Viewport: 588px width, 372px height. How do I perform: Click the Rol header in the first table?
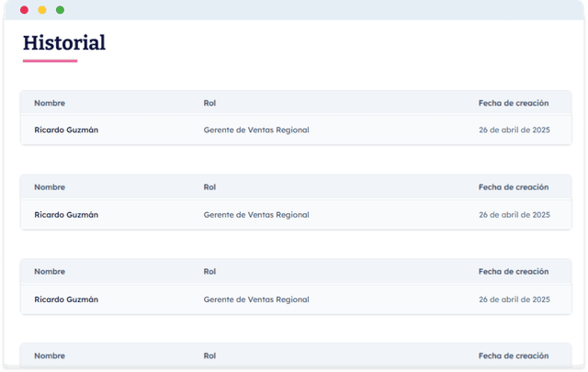pyautogui.click(x=209, y=103)
